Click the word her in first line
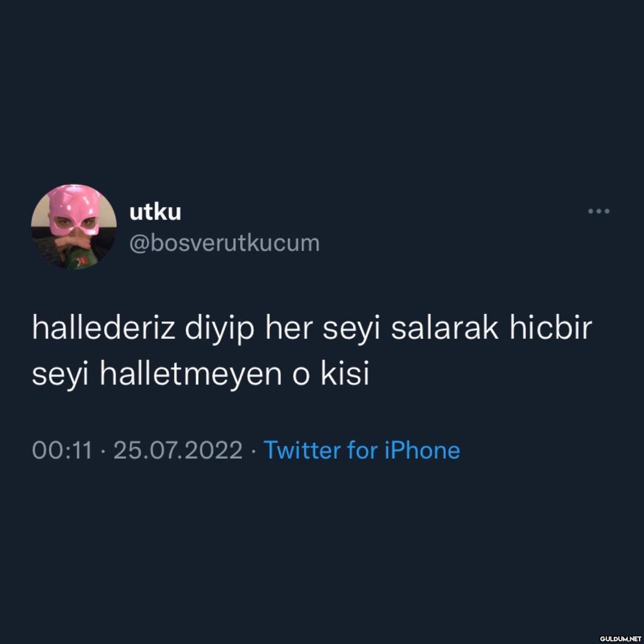Screen dimensions: 644x644 tap(289, 328)
